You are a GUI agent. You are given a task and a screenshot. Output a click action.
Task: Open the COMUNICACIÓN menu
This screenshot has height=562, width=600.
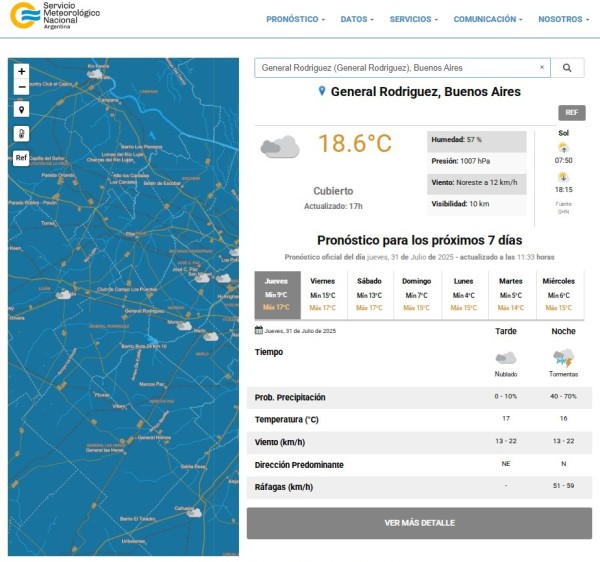[x=488, y=19]
